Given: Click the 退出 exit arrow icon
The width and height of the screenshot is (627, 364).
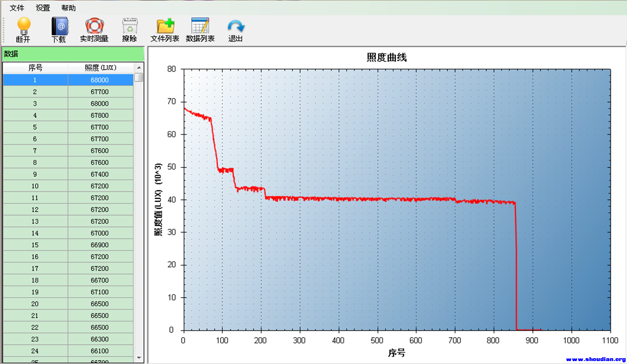Looking at the screenshot, I should point(236,26).
